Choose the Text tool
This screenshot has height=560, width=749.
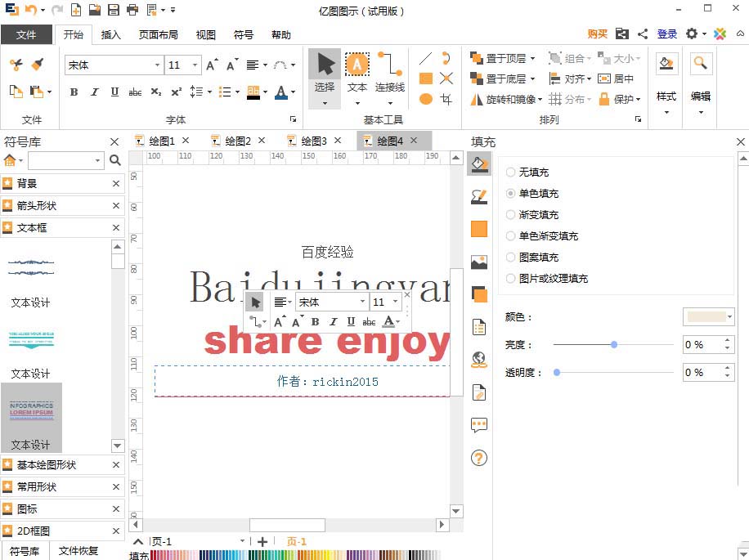click(357, 78)
